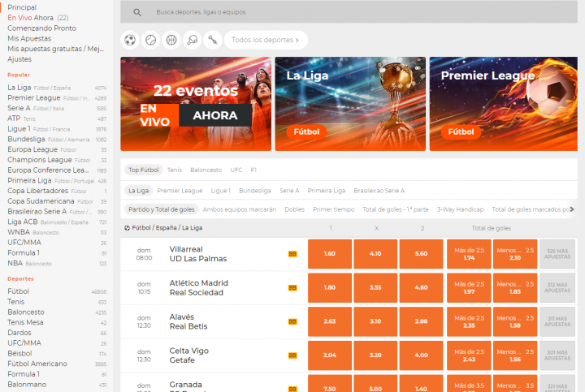Screen dimensions: 585x392
Task: Select Bundesliga league tab
Action: pyautogui.click(x=255, y=191)
